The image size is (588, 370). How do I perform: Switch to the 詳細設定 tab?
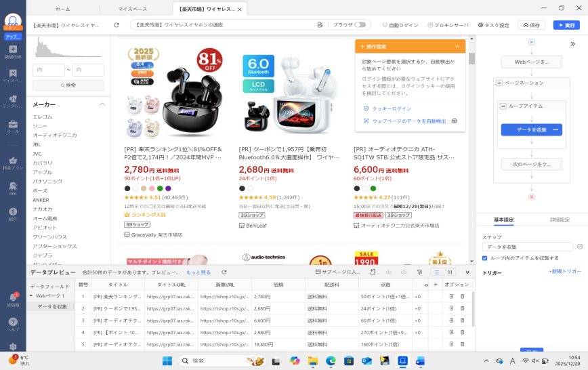click(560, 220)
